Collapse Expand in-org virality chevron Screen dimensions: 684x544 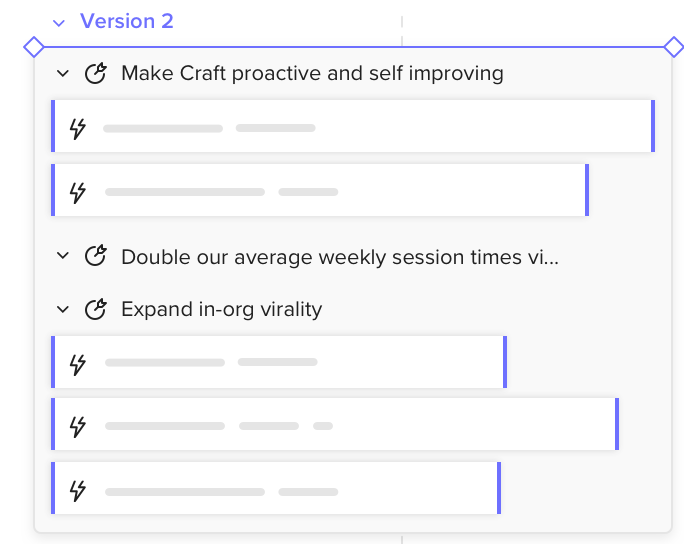coord(63,309)
